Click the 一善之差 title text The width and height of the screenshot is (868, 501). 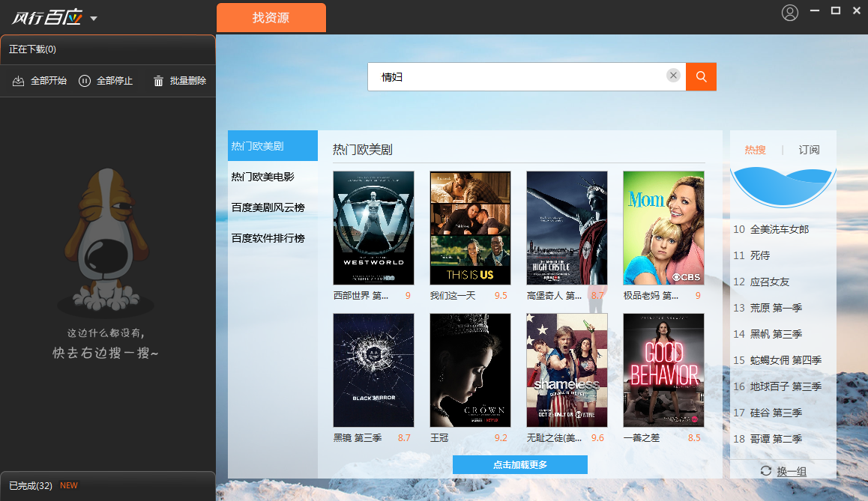(x=642, y=438)
